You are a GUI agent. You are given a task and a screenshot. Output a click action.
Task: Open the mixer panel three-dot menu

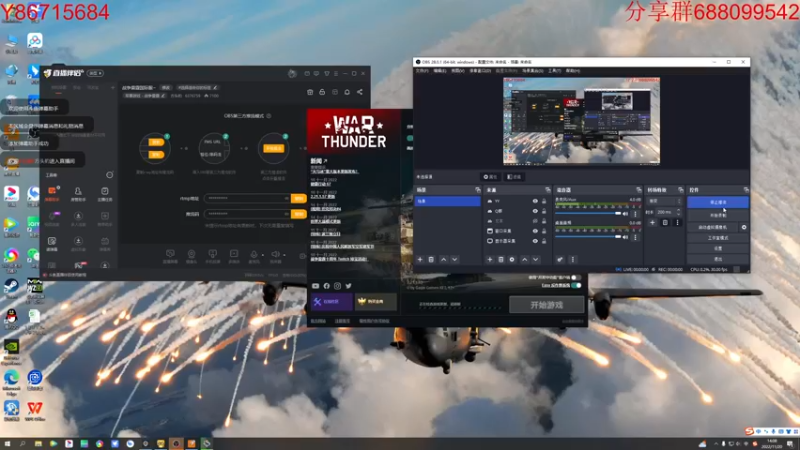point(572,260)
